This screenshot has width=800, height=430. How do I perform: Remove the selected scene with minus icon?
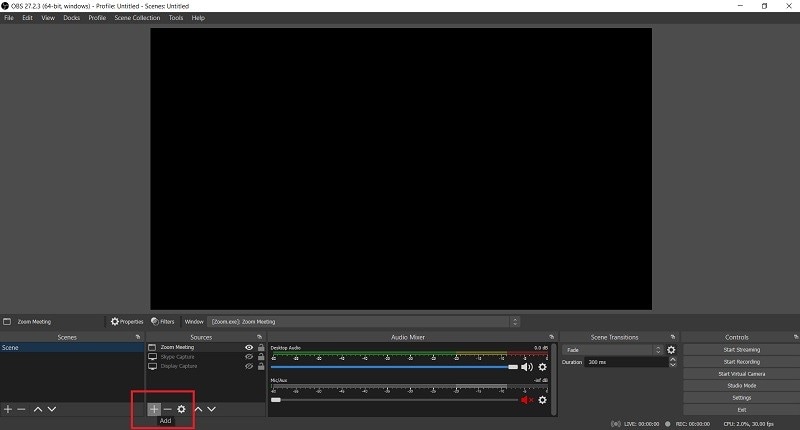(x=21, y=409)
